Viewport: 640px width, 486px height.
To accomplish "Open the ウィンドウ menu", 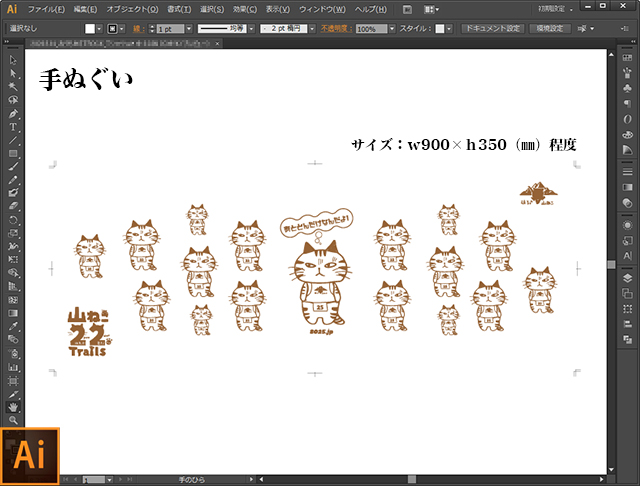I will pos(322,9).
